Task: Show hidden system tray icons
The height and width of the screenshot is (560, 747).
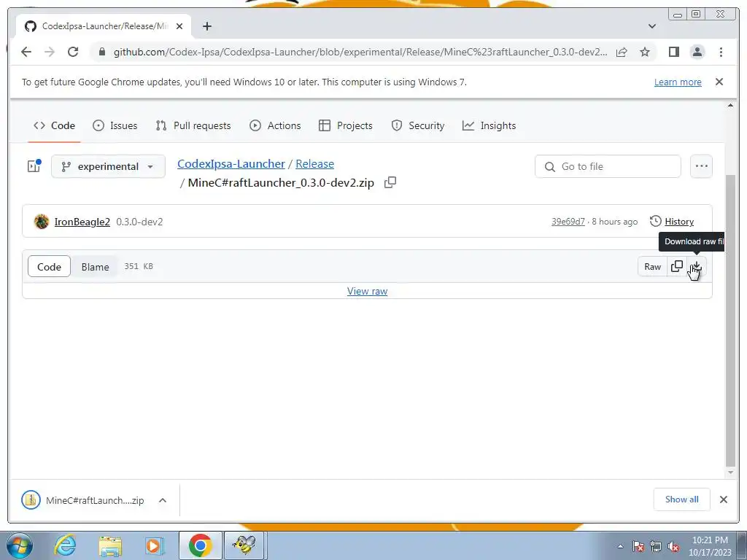Action: [x=620, y=546]
